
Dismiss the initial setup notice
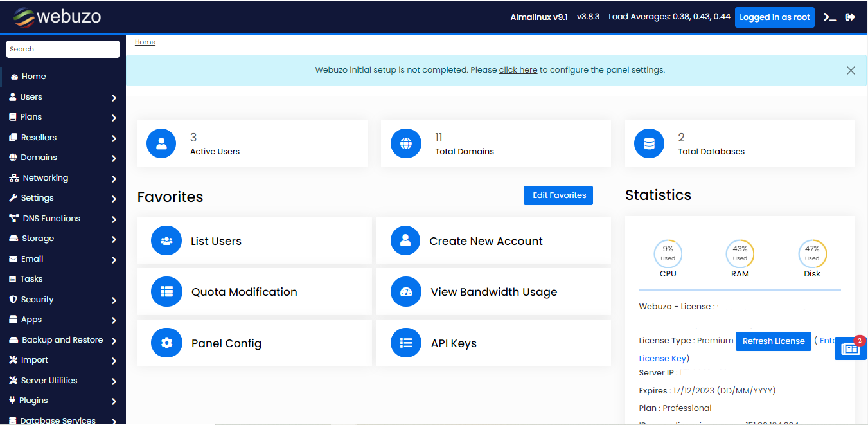(x=851, y=70)
